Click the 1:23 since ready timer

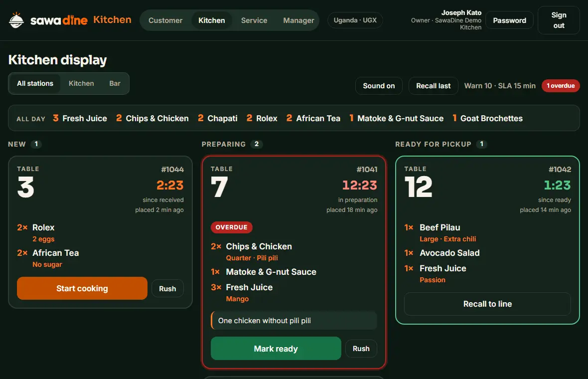pos(557,185)
